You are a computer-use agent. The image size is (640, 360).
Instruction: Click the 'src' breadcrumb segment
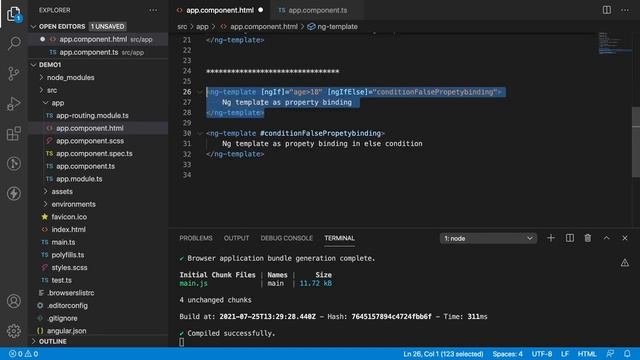tap(182, 27)
